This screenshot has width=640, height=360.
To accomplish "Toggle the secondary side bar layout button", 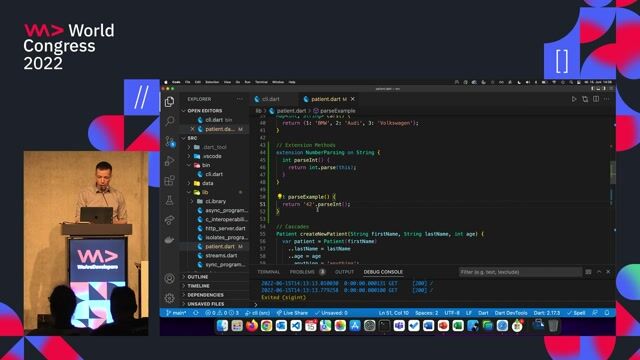I will pyautogui.click(x=604, y=89).
